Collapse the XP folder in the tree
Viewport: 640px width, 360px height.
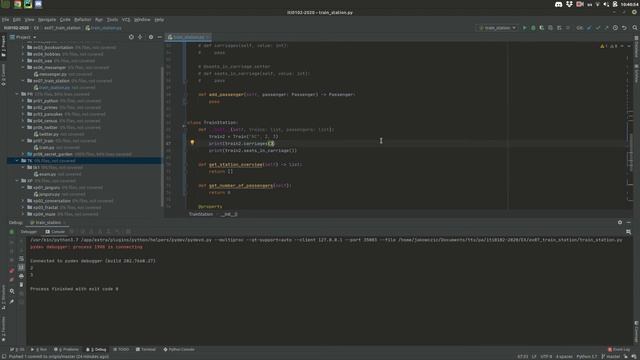coord(18,181)
